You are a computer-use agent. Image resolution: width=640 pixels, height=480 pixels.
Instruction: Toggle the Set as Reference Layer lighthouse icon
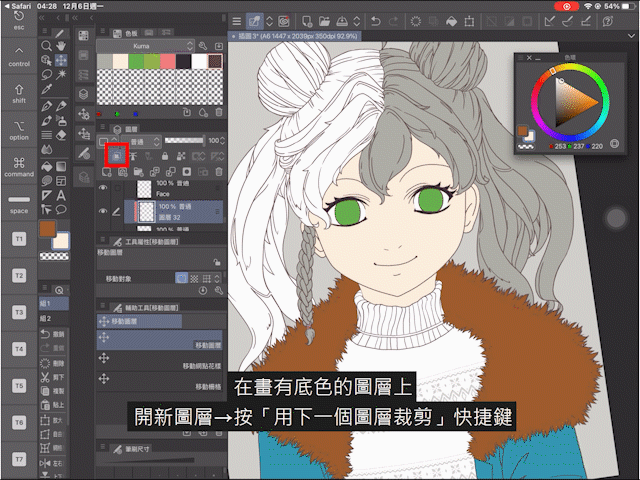pyautogui.click(x=133, y=156)
